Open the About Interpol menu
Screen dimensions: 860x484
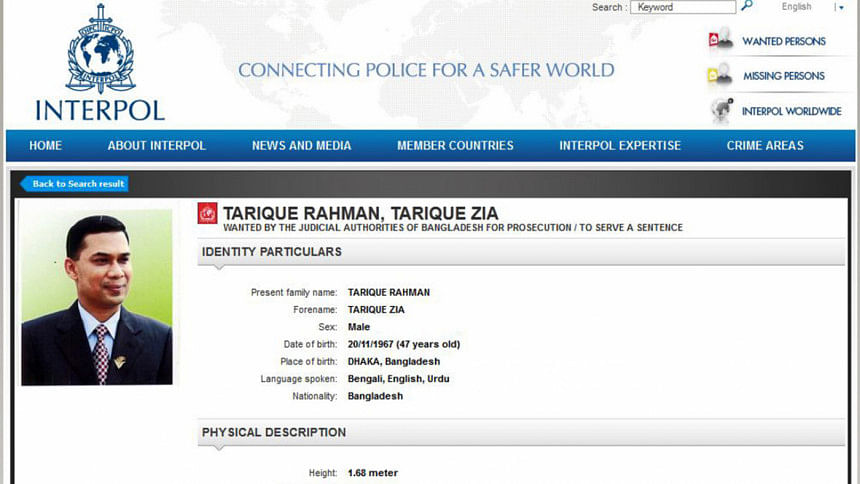click(x=157, y=146)
